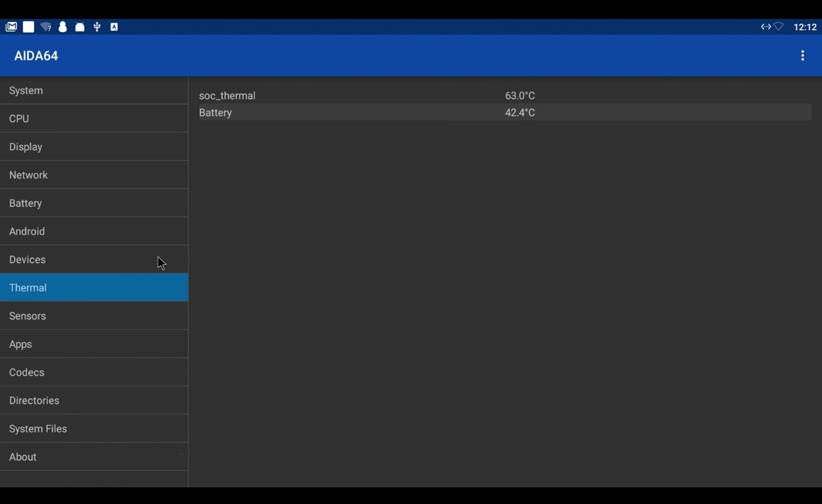
Task: Tap the USB connection notification icon
Action: click(97, 27)
